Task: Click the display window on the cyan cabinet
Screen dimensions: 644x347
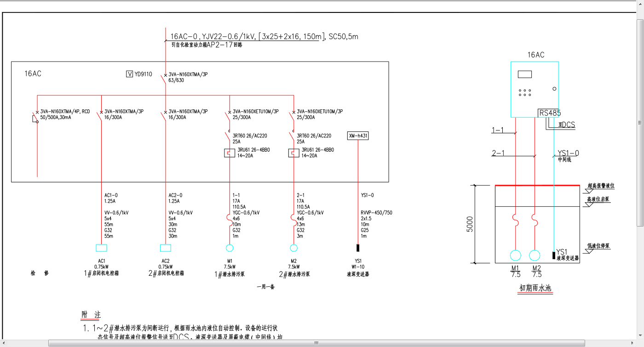Action: 525,74
